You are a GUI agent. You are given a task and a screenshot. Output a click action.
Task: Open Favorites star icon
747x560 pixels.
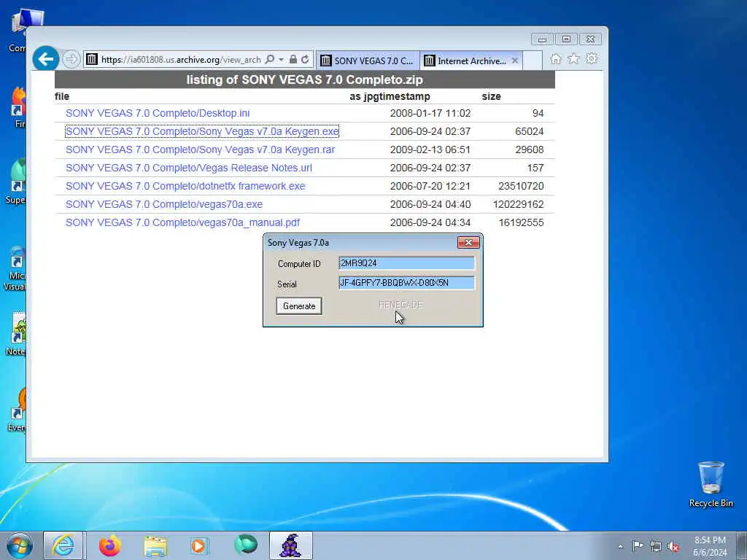pos(573,58)
